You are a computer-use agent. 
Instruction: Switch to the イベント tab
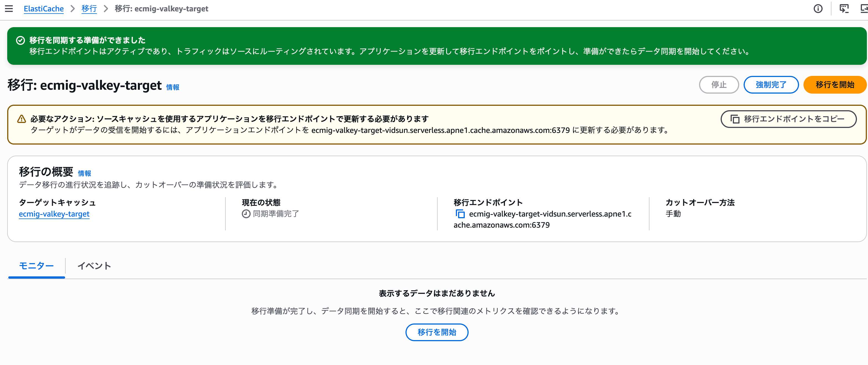[x=94, y=266]
